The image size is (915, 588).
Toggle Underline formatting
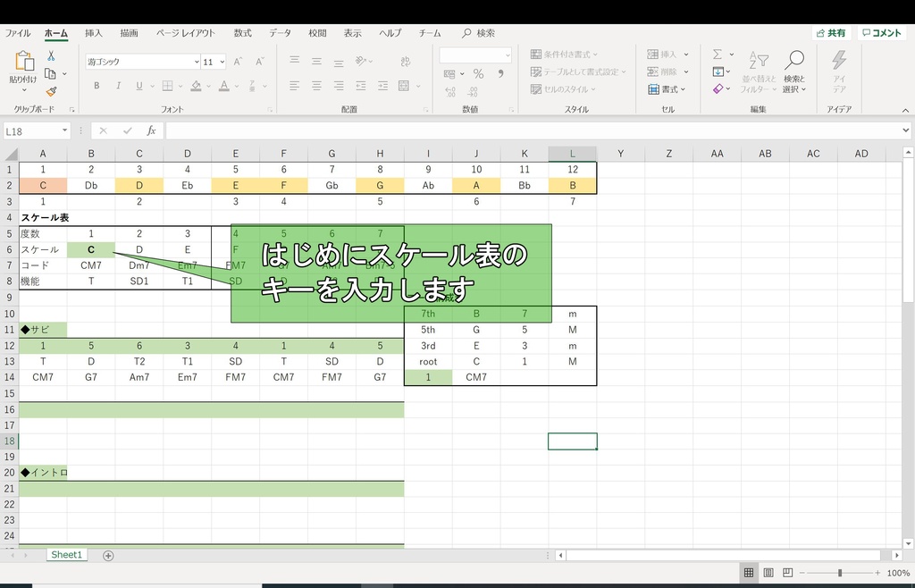coord(139,86)
